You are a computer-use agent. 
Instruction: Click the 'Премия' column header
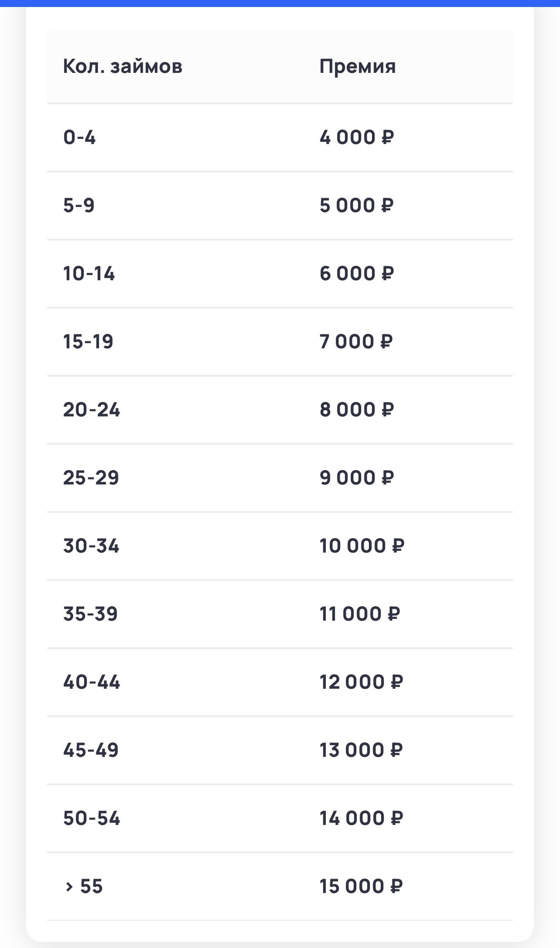357,67
